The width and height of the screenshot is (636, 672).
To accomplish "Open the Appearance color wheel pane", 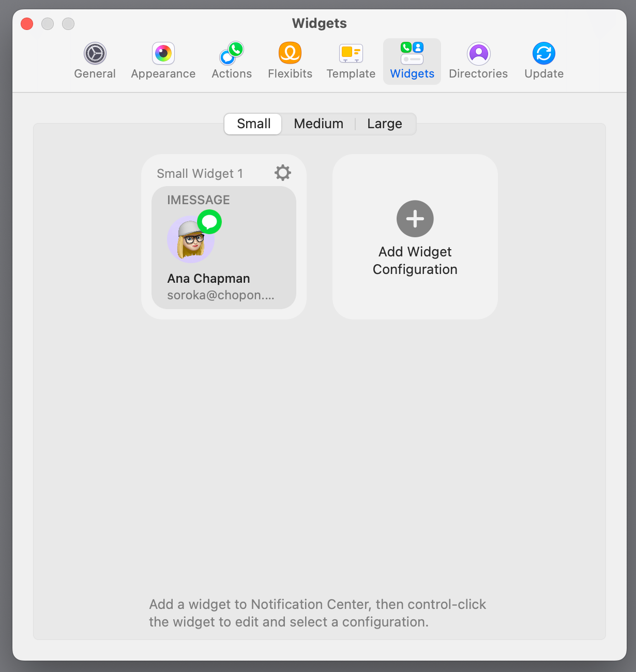I will 163,61.
